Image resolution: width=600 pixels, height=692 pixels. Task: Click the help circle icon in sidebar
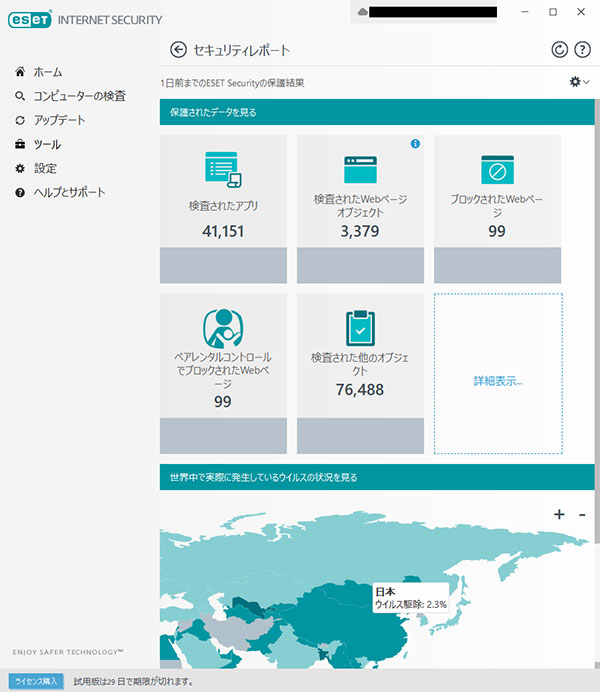(x=20, y=192)
